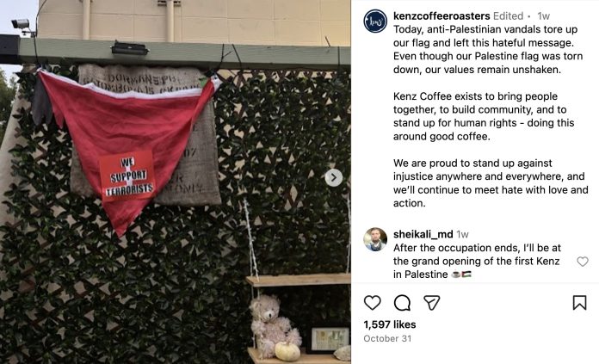599x364 pixels.
Task: Click the post's 1w timestamp
Action: coord(543,16)
